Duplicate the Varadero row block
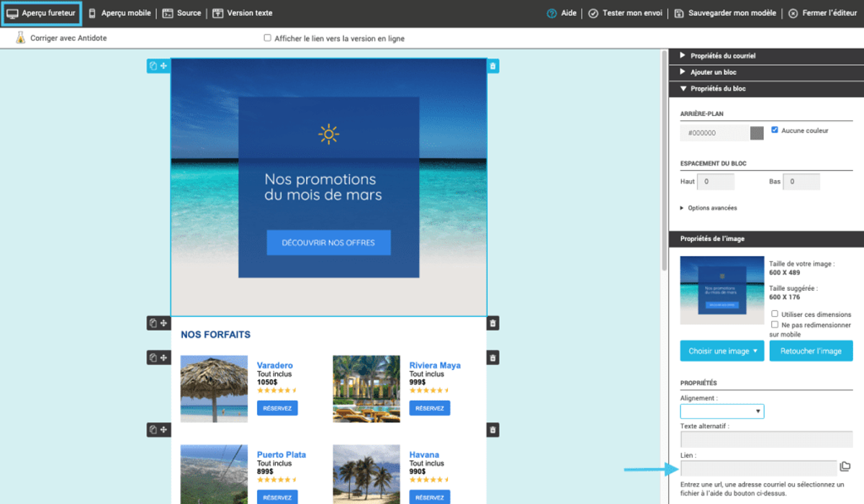The image size is (864, 504). tap(153, 358)
